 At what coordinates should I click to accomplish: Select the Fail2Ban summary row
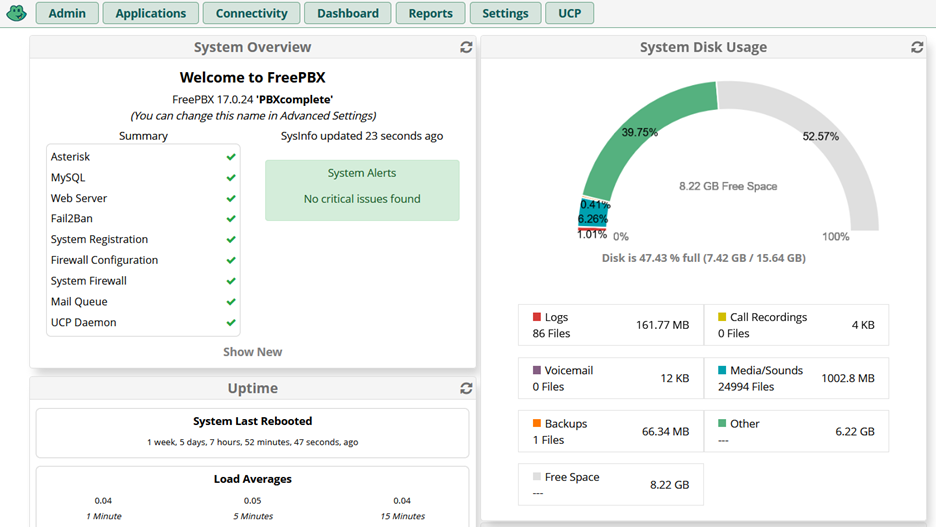pyautogui.click(x=143, y=218)
